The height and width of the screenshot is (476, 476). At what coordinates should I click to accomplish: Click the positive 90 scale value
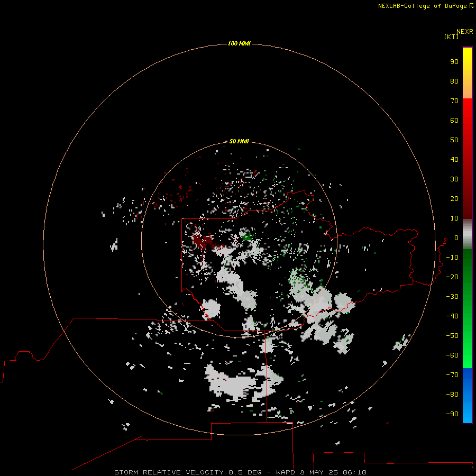[x=454, y=62]
